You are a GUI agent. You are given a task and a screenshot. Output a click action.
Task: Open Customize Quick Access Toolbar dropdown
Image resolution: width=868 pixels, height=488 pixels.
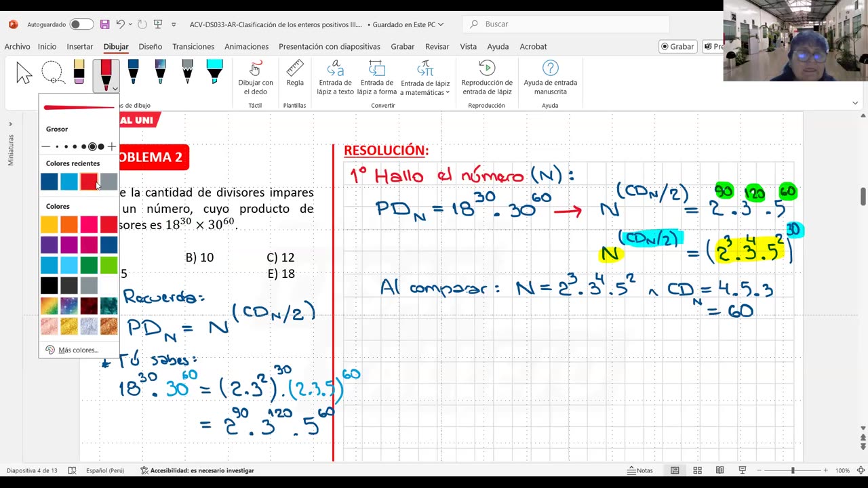tap(174, 24)
